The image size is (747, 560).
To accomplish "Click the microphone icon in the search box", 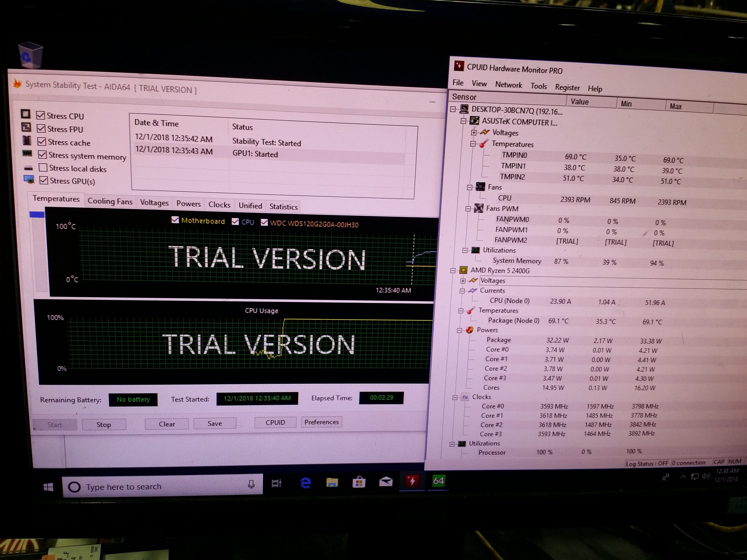I will coord(251,484).
